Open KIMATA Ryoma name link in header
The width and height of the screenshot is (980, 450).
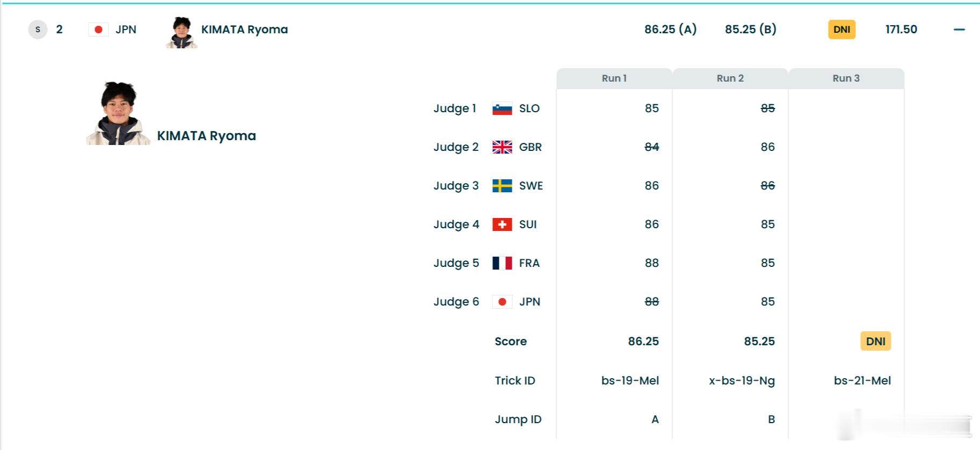244,30
